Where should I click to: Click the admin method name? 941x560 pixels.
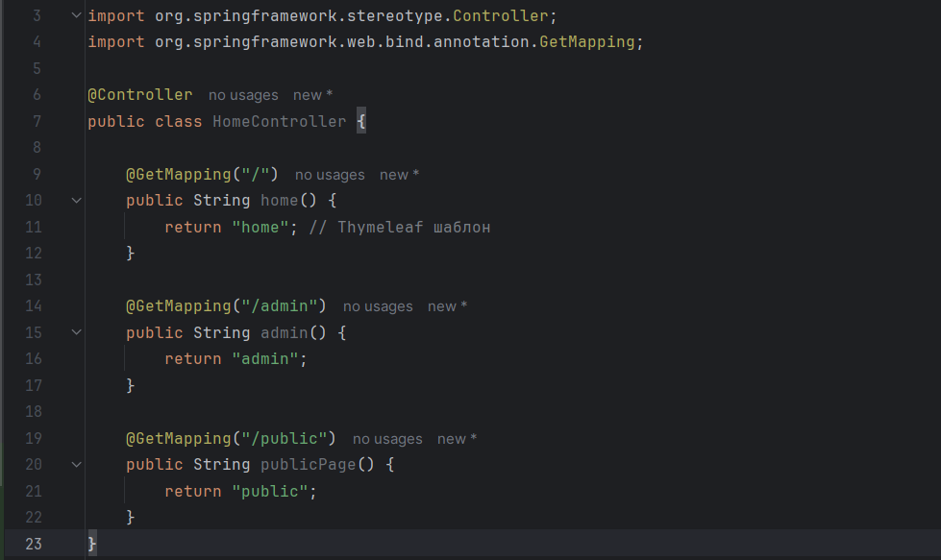click(284, 332)
